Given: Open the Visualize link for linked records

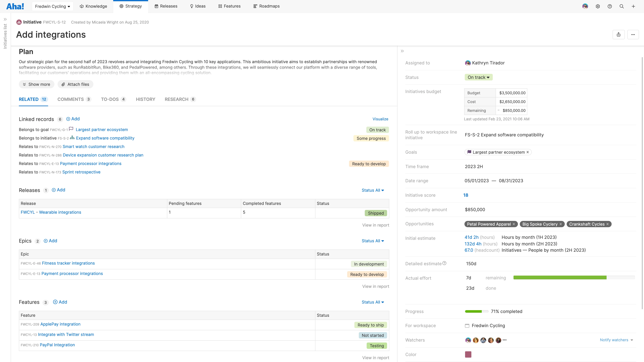Looking at the screenshot, I should click(x=380, y=119).
